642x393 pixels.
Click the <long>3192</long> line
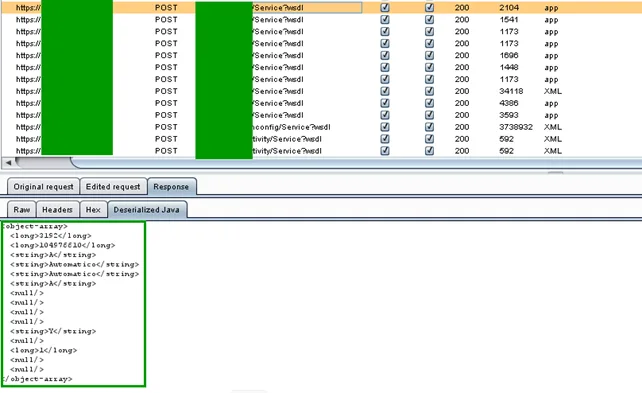coord(51,235)
